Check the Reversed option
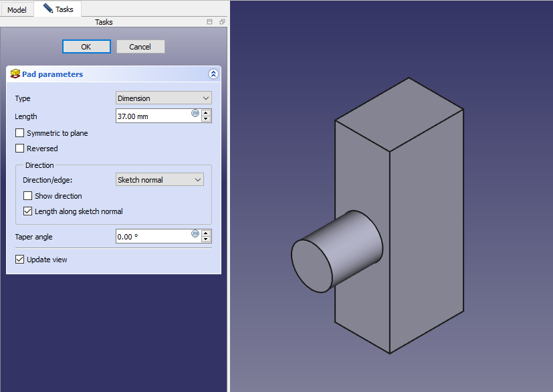 pyautogui.click(x=20, y=149)
